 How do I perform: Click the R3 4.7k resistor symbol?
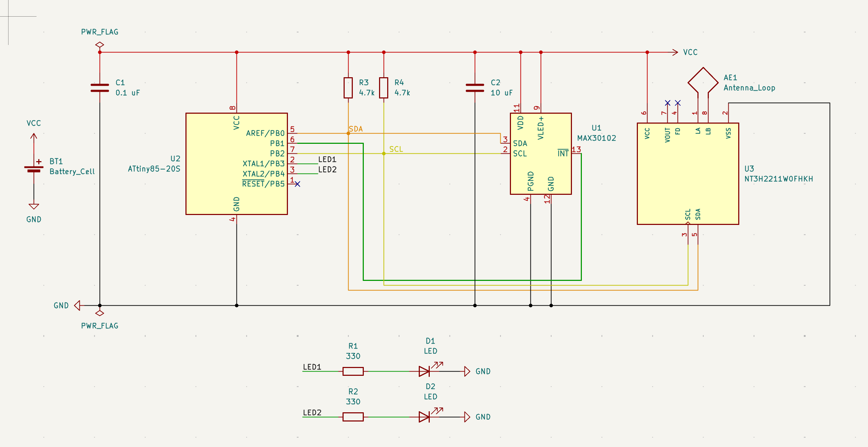tap(348, 88)
